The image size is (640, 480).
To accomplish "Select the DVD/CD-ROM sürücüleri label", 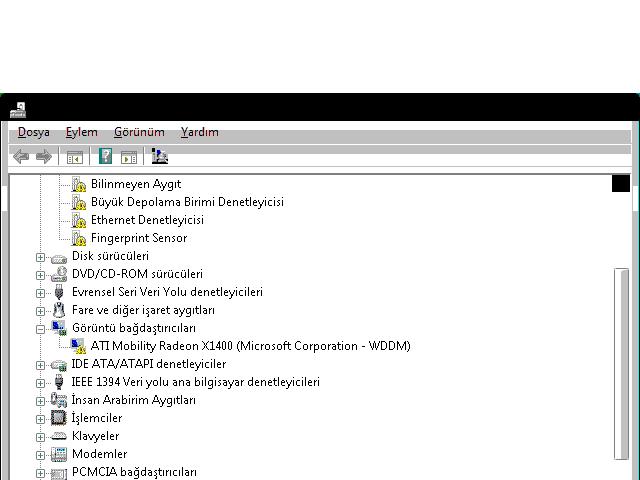I will pos(137,274).
